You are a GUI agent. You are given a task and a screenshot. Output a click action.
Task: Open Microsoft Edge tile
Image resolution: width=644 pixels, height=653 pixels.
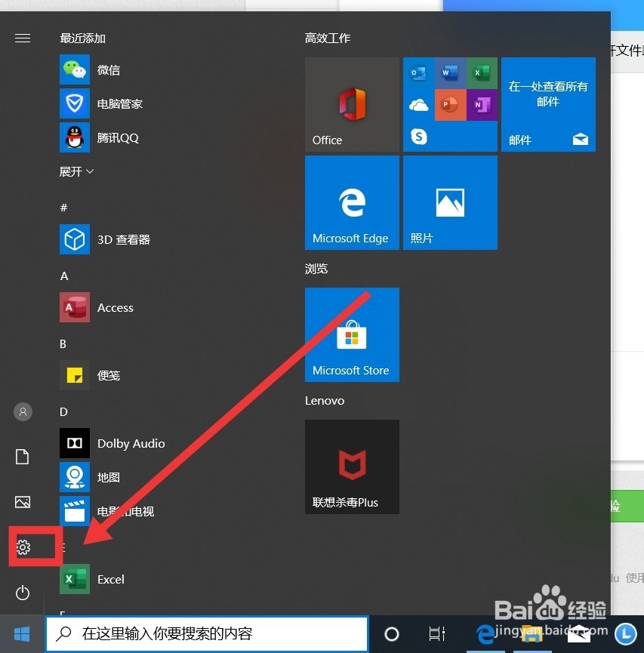(352, 203)
